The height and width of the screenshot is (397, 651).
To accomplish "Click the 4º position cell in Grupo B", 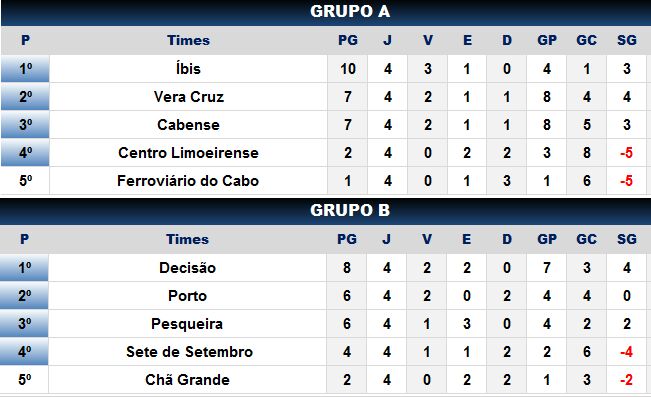I will click(24, 352).
